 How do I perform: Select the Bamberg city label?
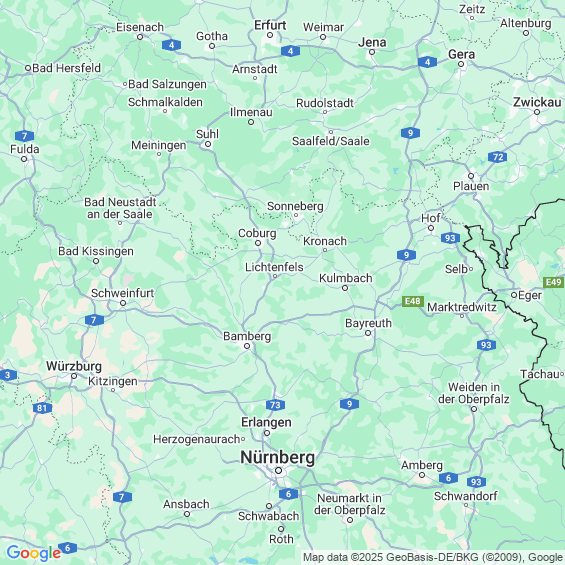point(247,336)
